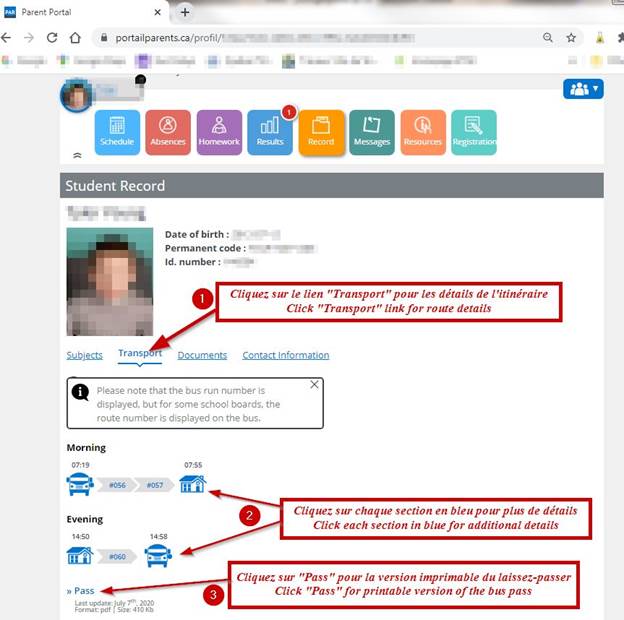
Task: Select the Transport tab
Action: [x=140, y=353]
